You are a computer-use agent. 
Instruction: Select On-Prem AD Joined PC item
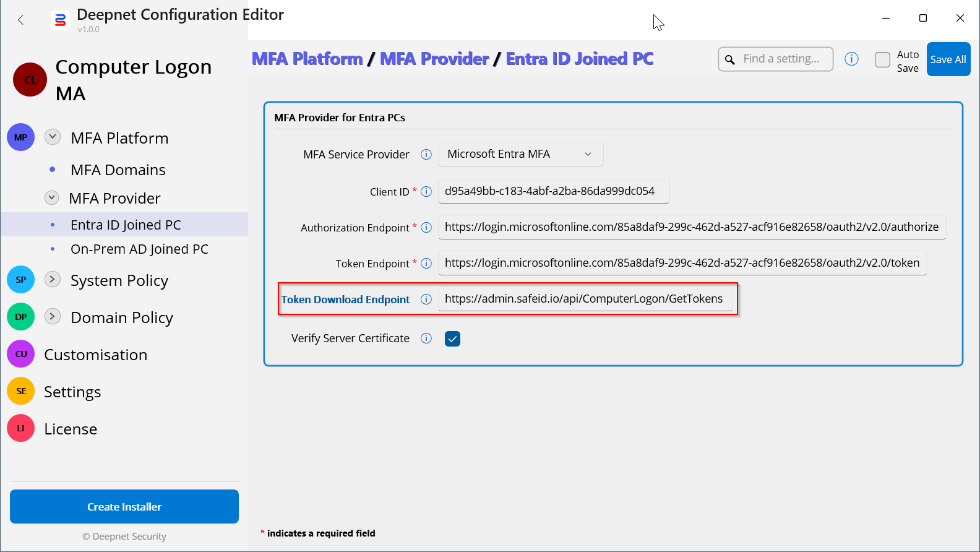(139, 249)
